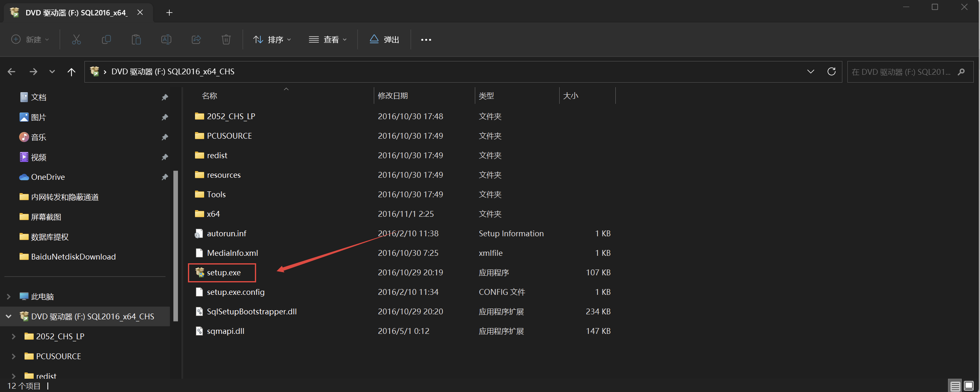Expand PCUSOURCE tree node

pyautogui.click(x=14, y=356)
